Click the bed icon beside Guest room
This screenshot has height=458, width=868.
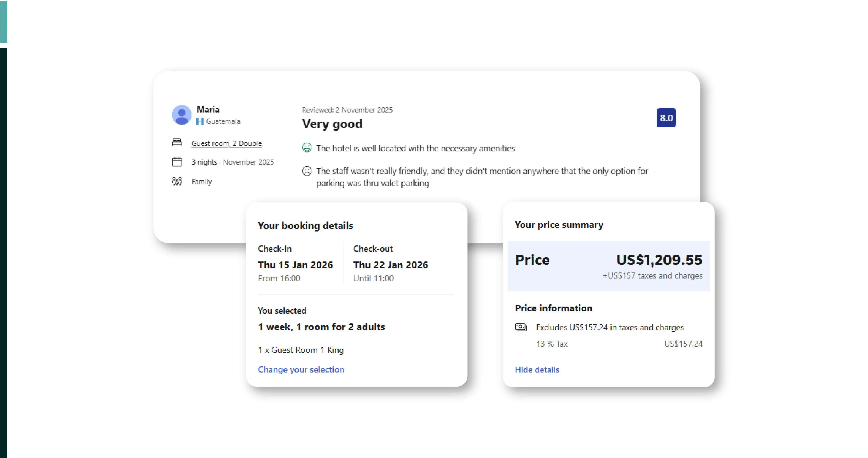[x=177, y=142]
